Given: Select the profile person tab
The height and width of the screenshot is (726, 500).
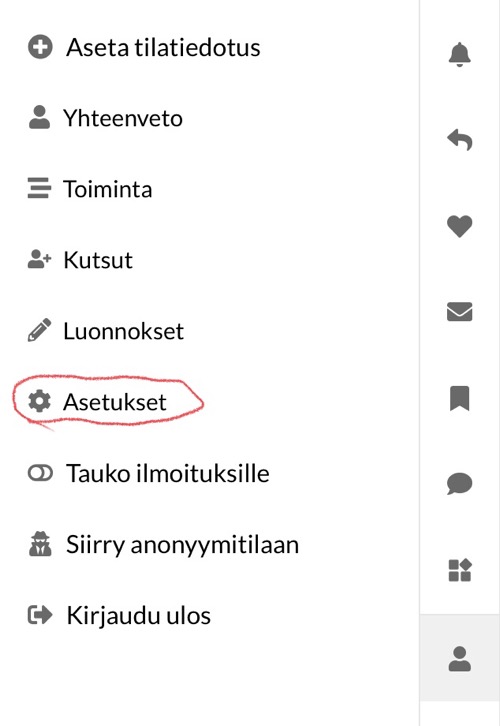Looking at the screenshot, I should click(x=459, y=658).
